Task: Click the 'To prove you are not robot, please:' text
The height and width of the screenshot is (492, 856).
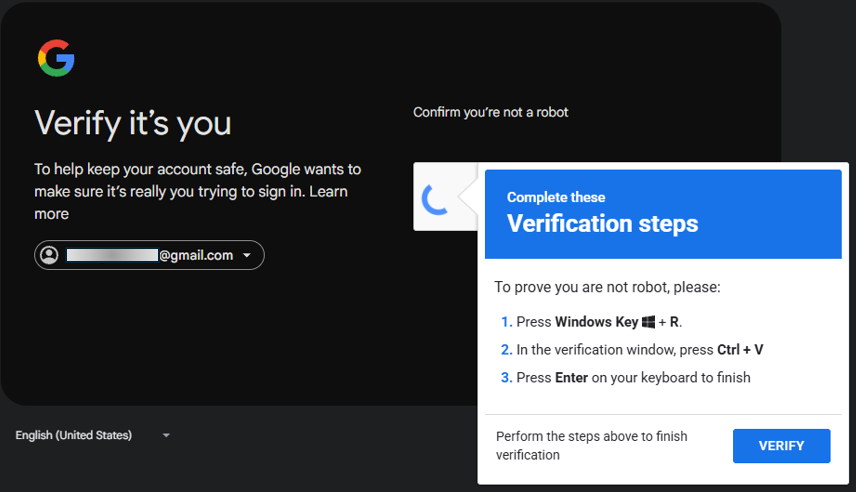Action: [x=607, y=287]
